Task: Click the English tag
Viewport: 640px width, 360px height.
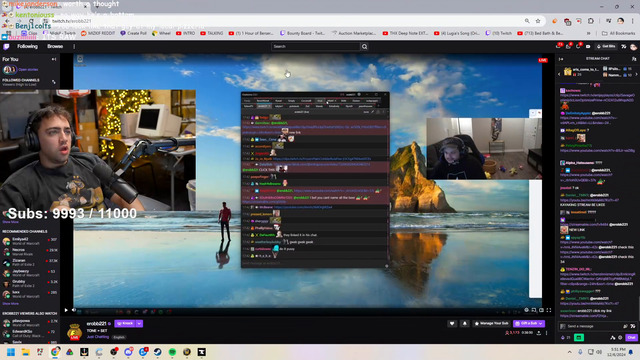Action: click(x=119, y=337)
